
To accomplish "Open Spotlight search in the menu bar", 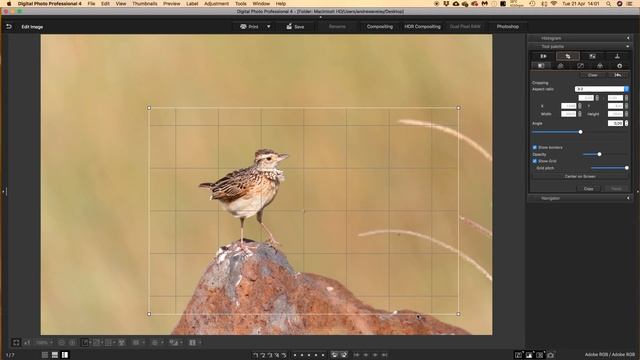I will coord(609,3).
